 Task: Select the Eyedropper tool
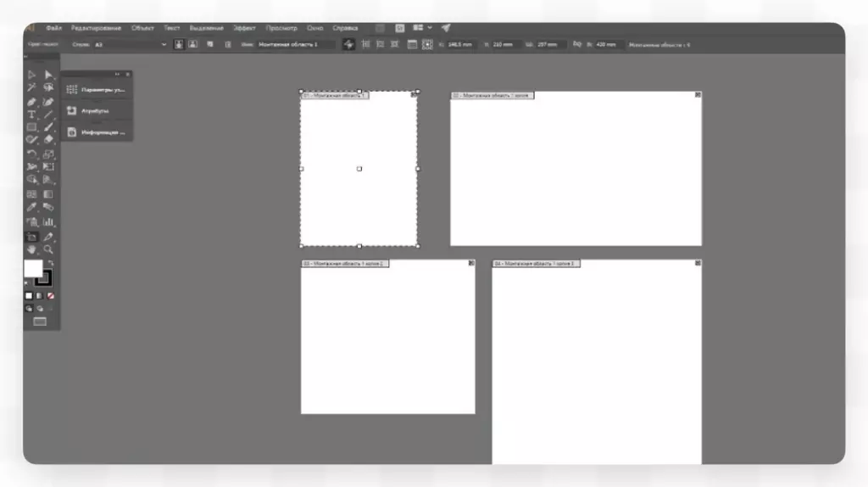(31, 207)
